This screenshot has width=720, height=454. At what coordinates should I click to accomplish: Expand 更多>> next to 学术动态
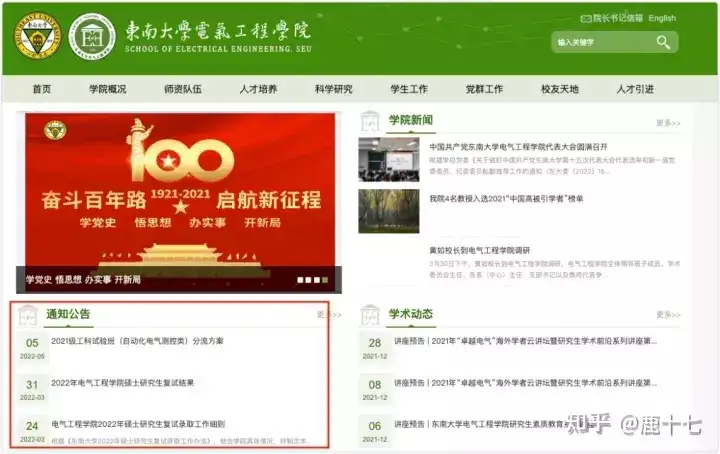tap(668, 314)
